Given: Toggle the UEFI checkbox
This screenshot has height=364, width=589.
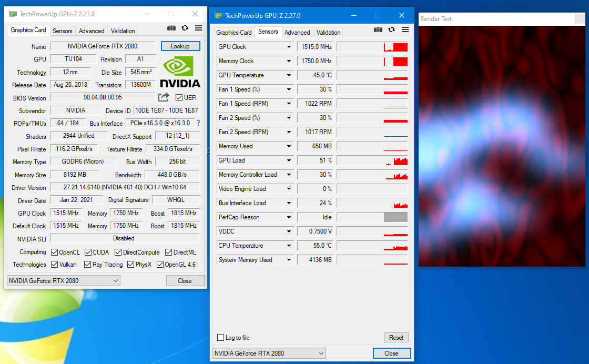Looking at the screenshot, I should (179, 98).
